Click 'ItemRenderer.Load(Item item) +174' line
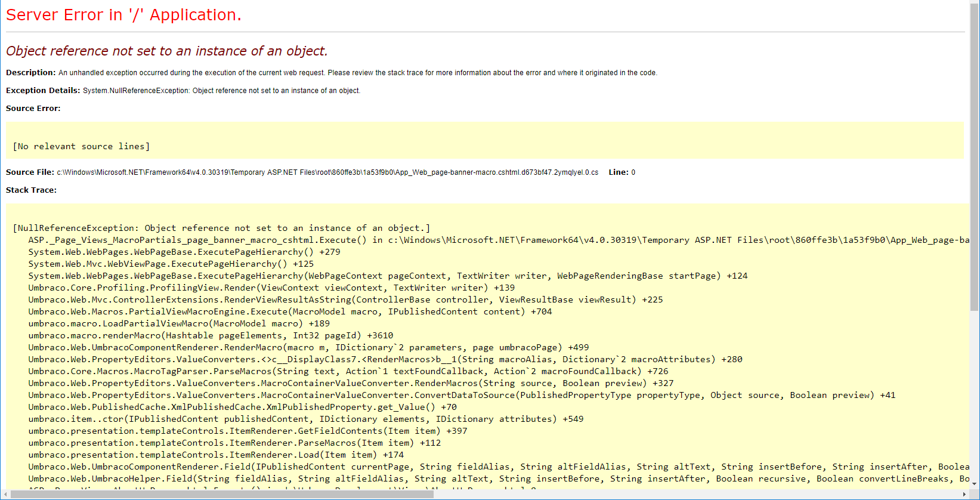This screenshot has width=980, height=500. pos(216,455)
